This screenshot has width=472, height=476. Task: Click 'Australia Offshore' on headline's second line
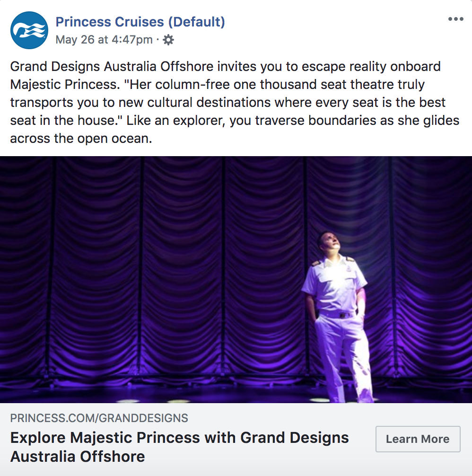(78, 457)
